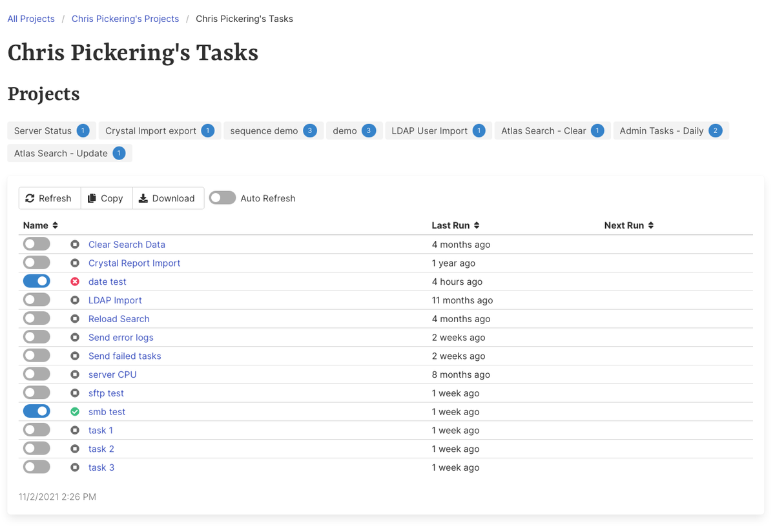Click the status icon beside server CPU
Screen dimensions: 775x532
tap(74, 374)
